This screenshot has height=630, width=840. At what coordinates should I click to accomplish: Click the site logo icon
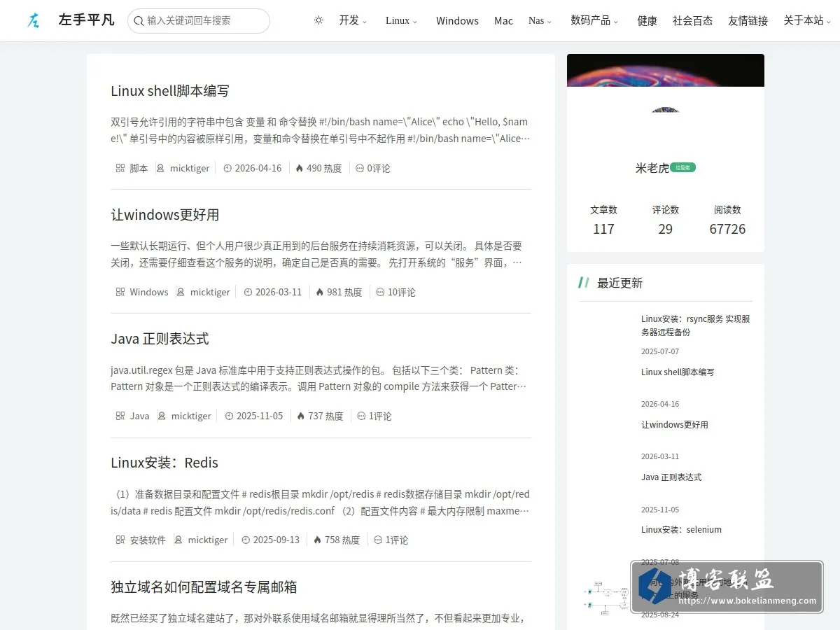click(x=34, y=20)
